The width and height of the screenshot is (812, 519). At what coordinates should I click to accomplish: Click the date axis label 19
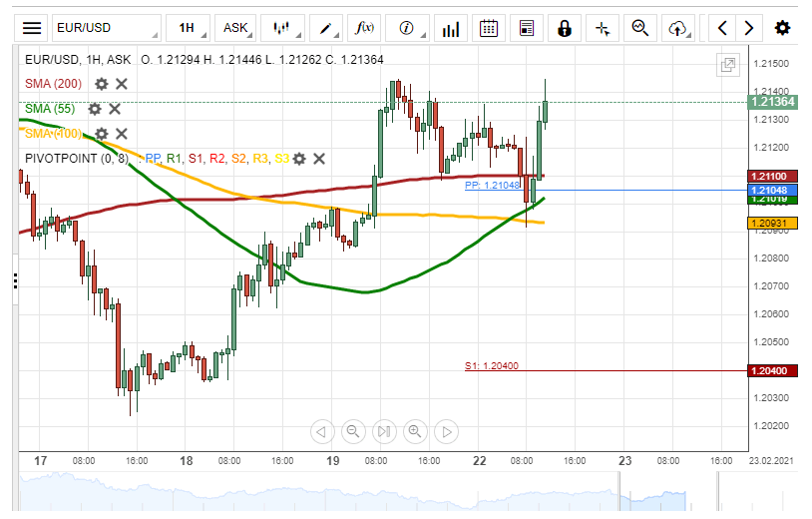[333, 460]
